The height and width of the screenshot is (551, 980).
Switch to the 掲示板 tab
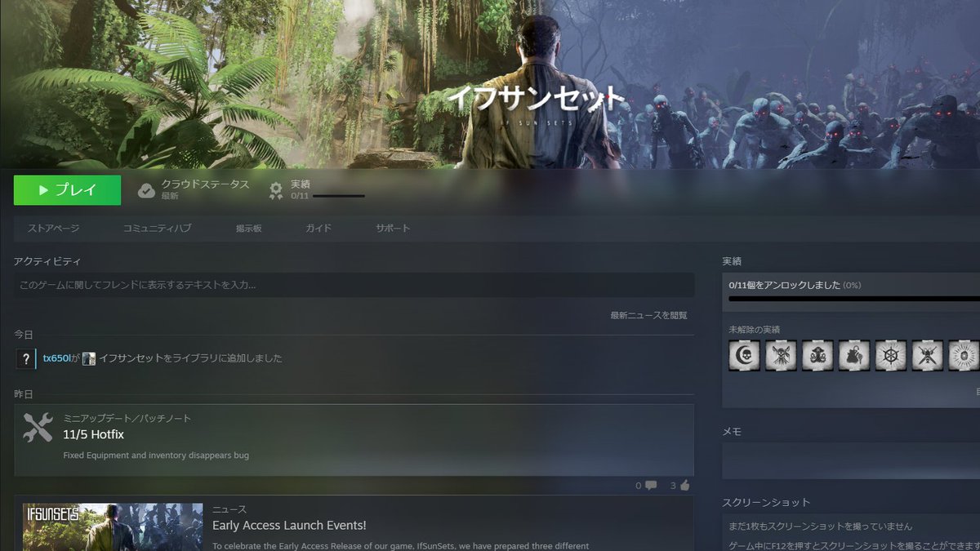pyautogui.click(x=248, y=229)
